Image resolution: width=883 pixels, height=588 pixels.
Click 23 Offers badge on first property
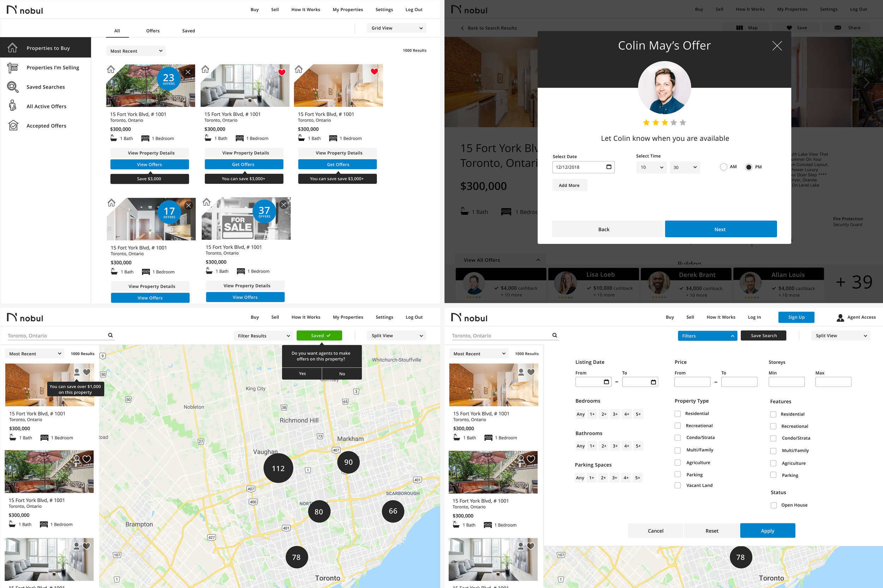coord(168,79)
